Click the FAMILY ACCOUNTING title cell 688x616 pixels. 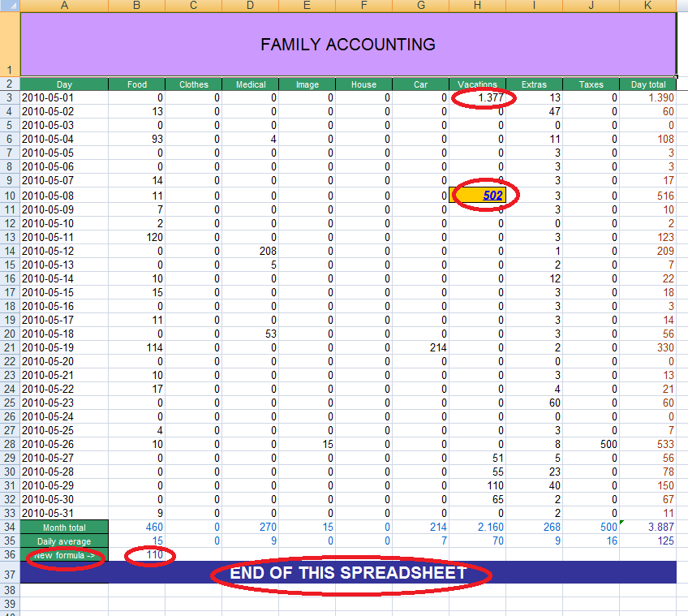point(348,45)
